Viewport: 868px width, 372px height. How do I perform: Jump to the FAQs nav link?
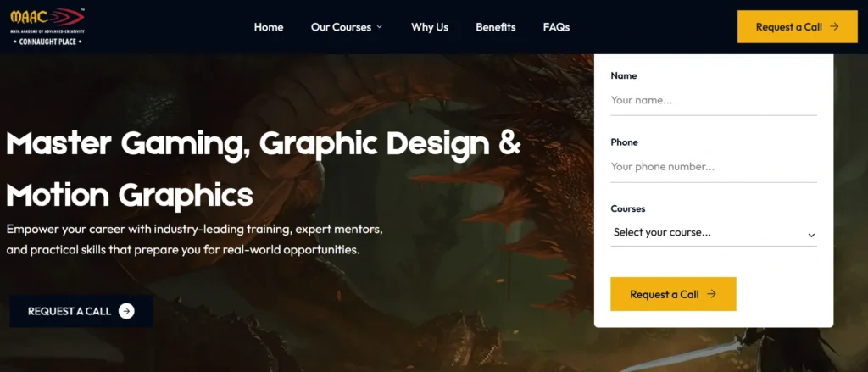pyautogui.click(x=556, y=27)
